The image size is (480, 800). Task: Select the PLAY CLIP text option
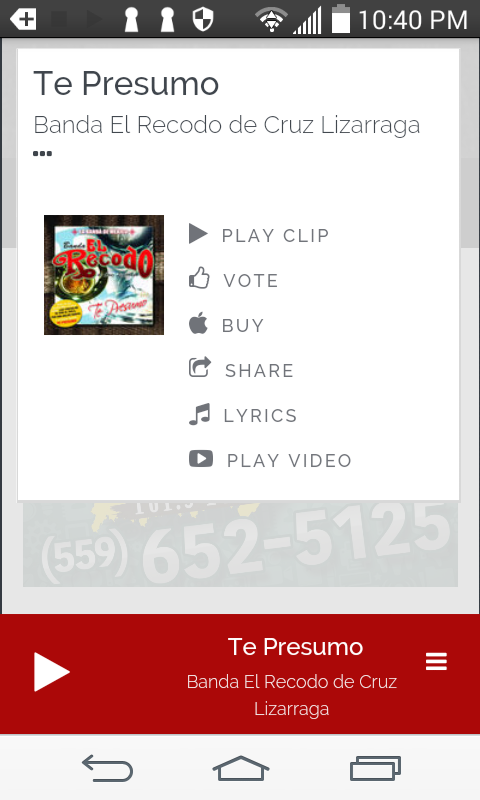coord(275,236)
